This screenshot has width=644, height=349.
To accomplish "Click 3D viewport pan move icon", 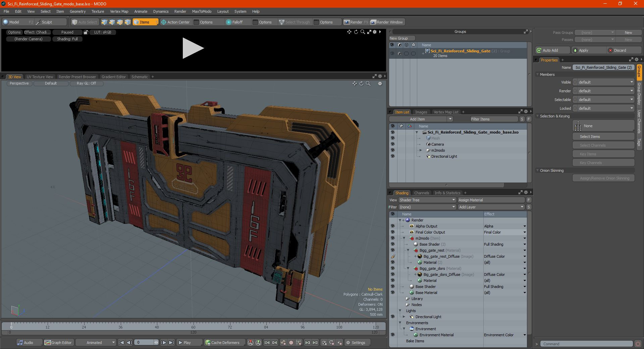I will click(355, 84).
